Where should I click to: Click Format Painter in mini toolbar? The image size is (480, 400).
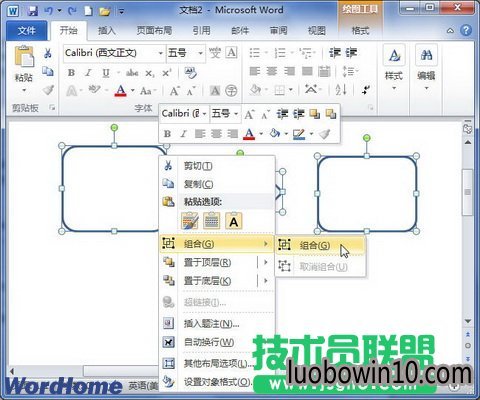[324, 134]
